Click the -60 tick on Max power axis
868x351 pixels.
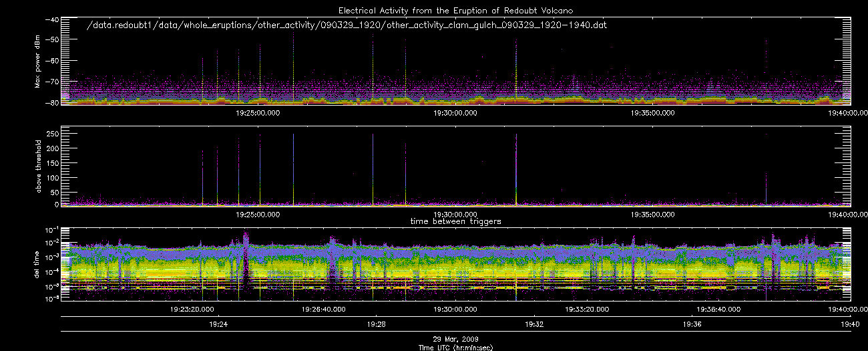click(51, 61)
